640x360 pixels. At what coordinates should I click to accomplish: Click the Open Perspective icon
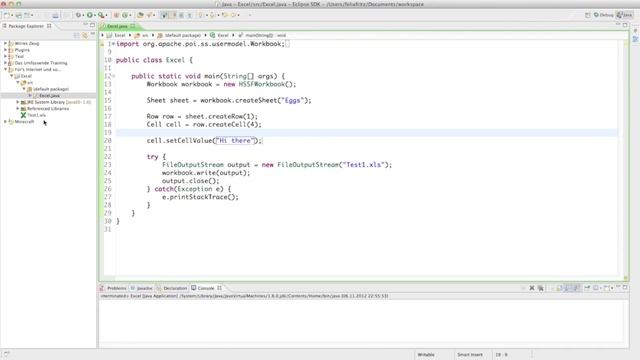pyautogui.click(x=588, y=15)
